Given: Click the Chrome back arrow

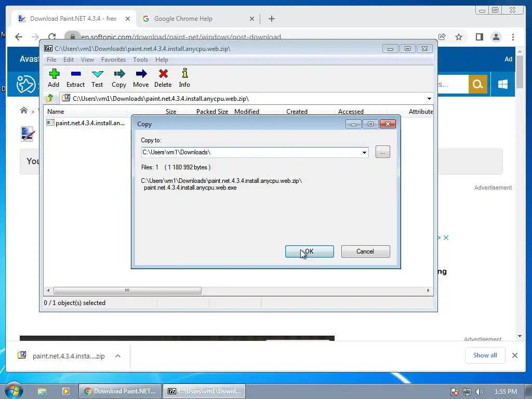Looking at the screenshot, I should click(19, 37).
